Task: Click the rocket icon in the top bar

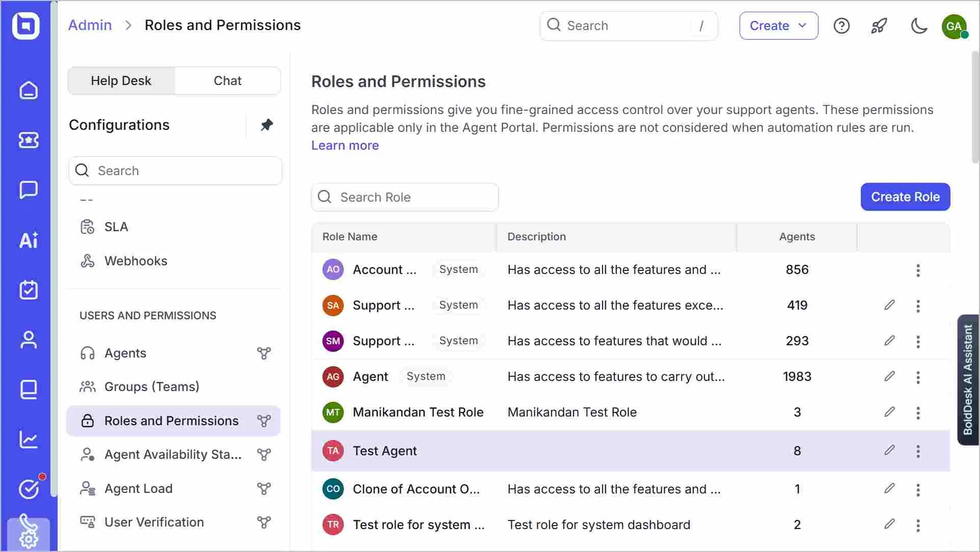Action: [880, 25]
